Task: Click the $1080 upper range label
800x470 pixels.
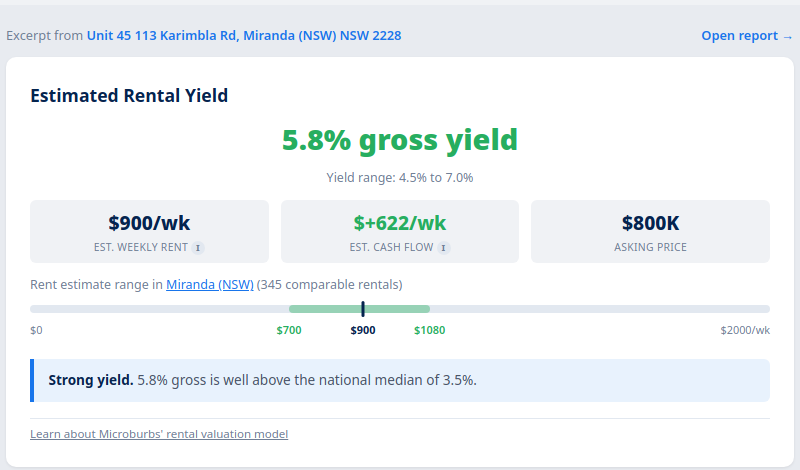Action: (x=430, y=330)
